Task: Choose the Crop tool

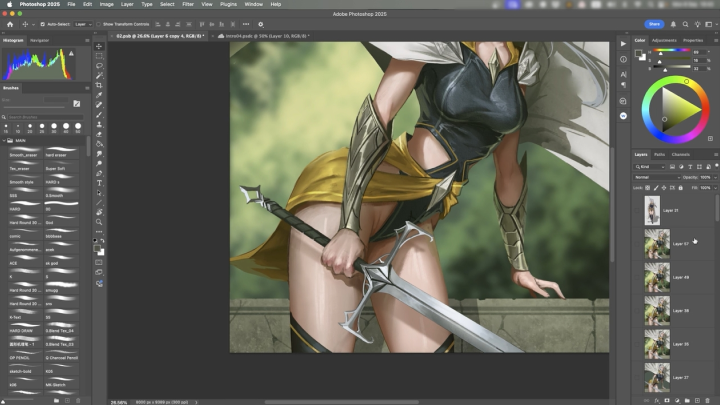Action: click(x=99, y=86)
